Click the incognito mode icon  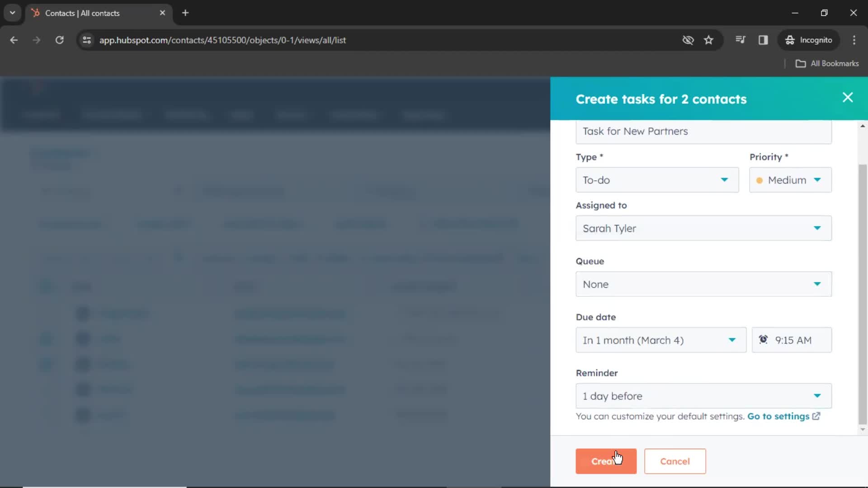[790, 40]
